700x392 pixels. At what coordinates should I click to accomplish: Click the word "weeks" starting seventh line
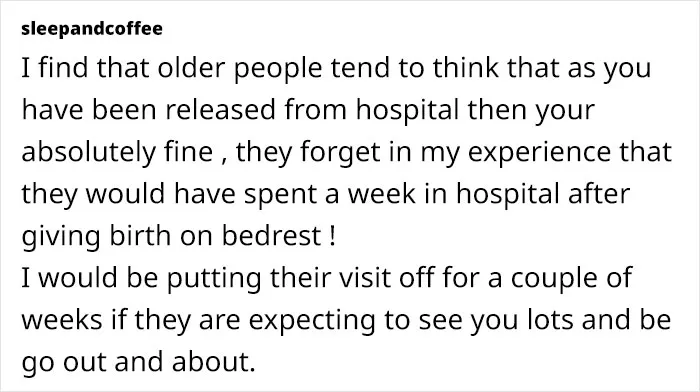point(62,320)
